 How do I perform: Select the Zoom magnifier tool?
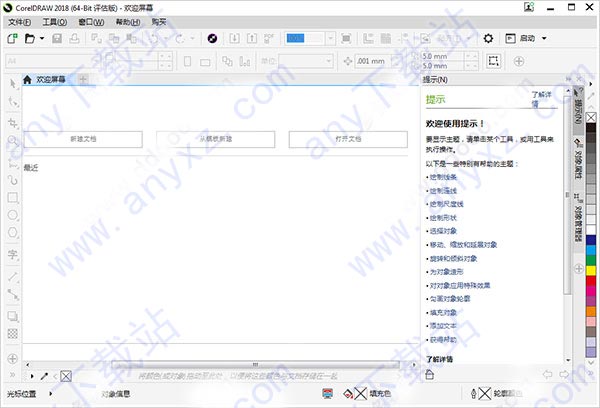click(13, 140)
